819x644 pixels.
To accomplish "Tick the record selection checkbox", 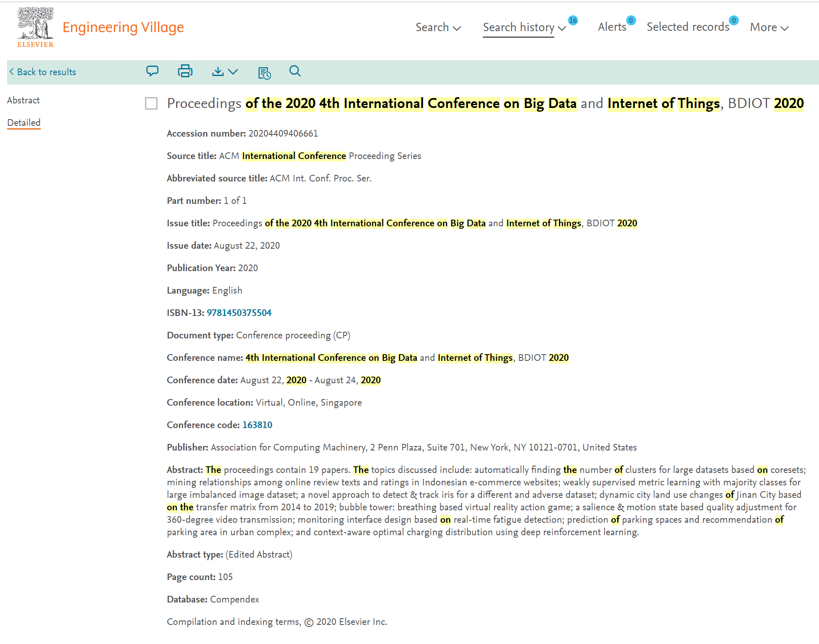I will [151, 103].
